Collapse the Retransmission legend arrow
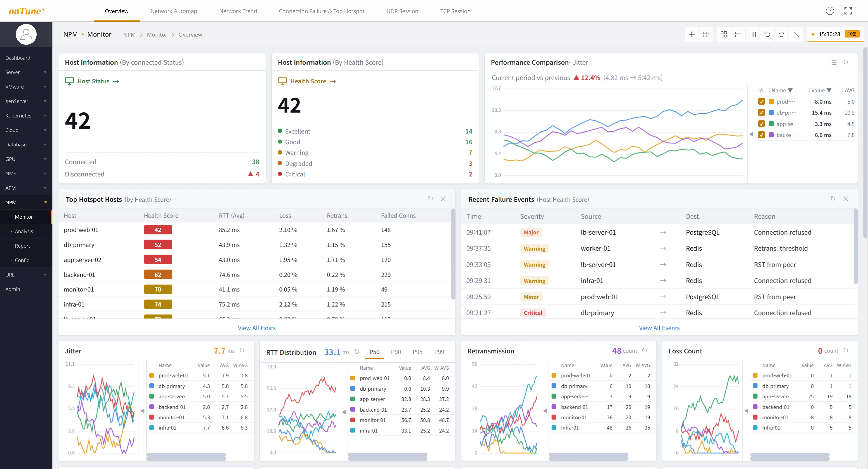Viewport: 868px width, 469px height. click(545, 411)
